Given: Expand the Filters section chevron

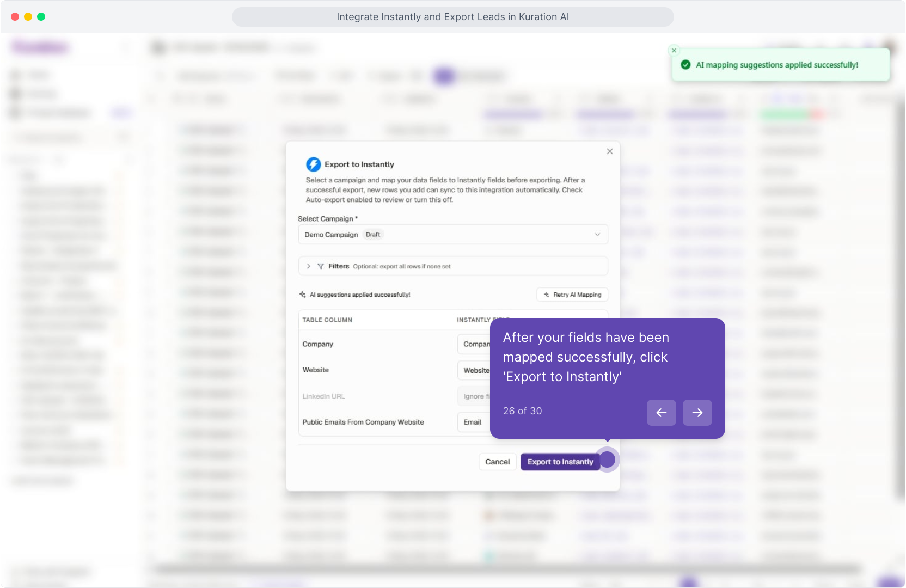Looking at the screenshot, I should coord(309,266).
